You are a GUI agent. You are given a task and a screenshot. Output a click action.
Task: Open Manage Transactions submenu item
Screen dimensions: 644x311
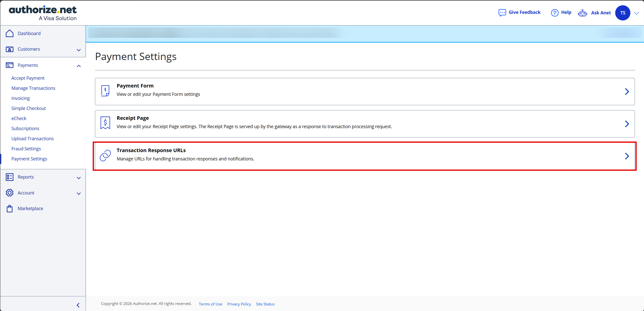33,88
